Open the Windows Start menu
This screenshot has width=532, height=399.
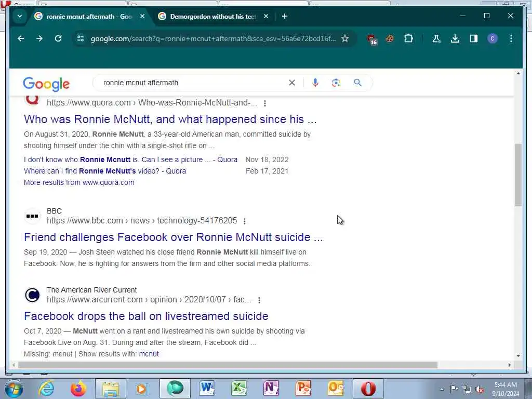14,389
